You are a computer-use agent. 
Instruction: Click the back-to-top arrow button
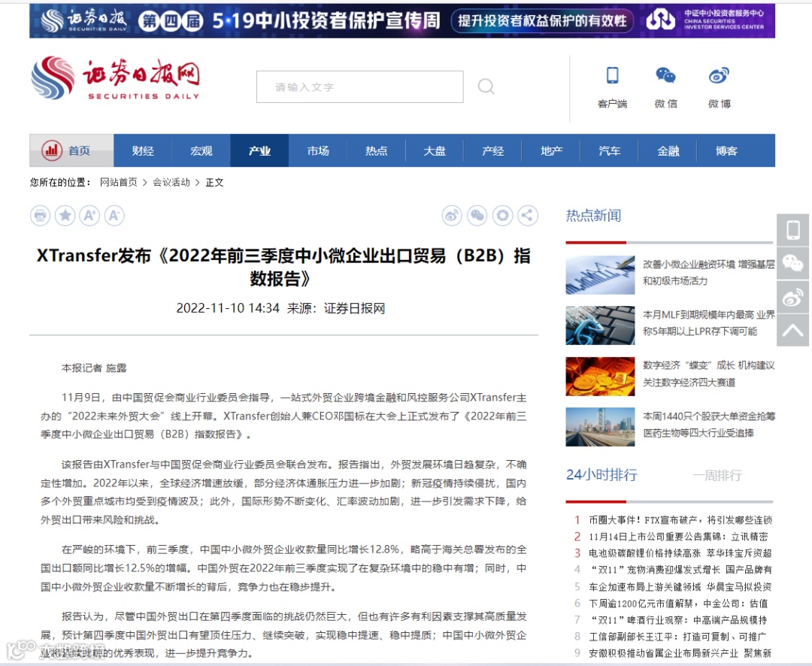pos(793,331)
